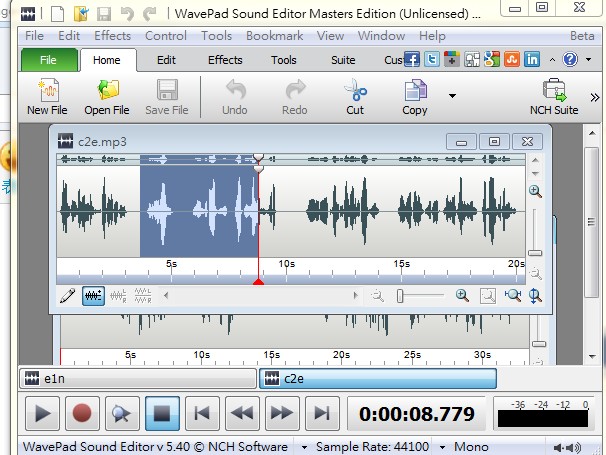Collapse the ribbon with the caret
Screen dimensions: 606x455
(552, 60)
